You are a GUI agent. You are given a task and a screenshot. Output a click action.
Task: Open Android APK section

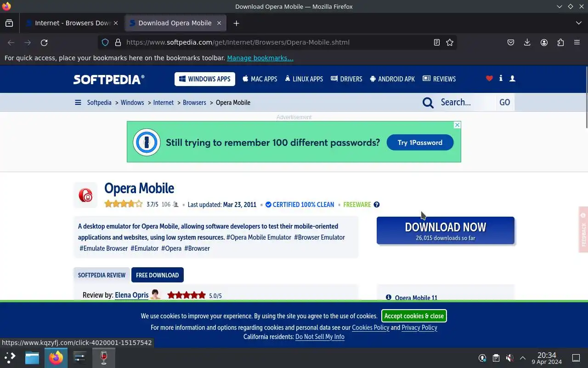coord(392,79)
